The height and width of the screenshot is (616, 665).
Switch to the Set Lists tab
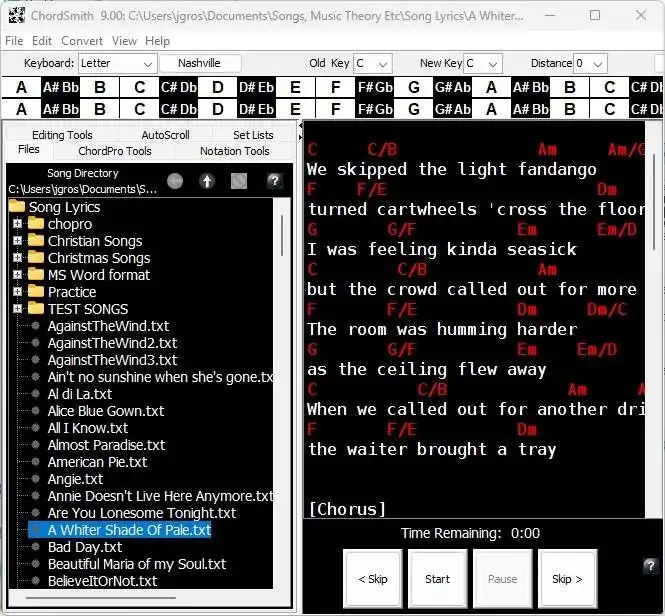pyautogui.click(x=253, y=135)
